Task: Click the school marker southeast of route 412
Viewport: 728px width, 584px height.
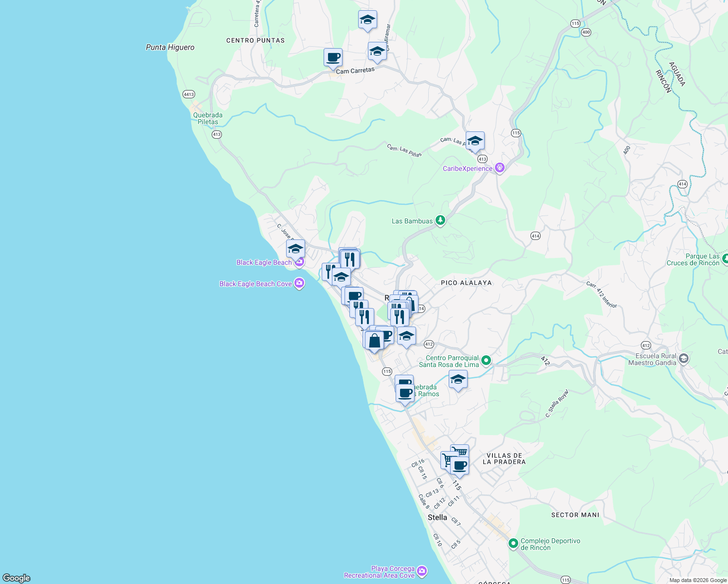Action: coord(457,380)
